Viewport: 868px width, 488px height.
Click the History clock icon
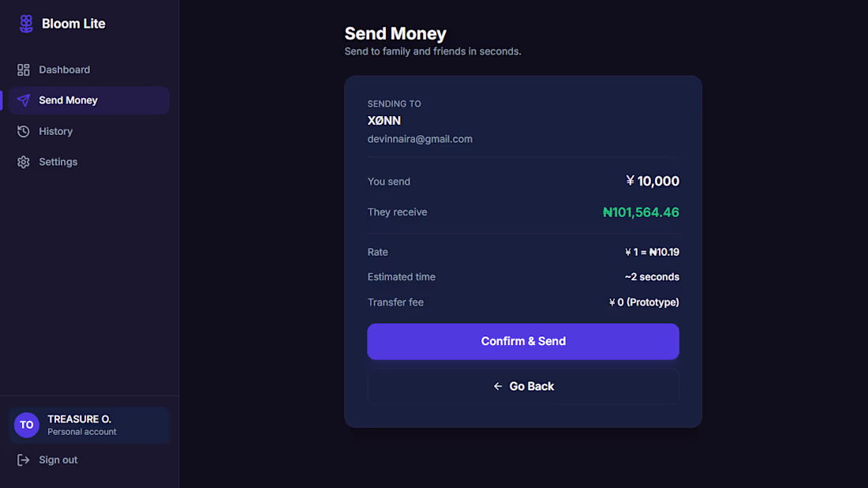point(23,131)
